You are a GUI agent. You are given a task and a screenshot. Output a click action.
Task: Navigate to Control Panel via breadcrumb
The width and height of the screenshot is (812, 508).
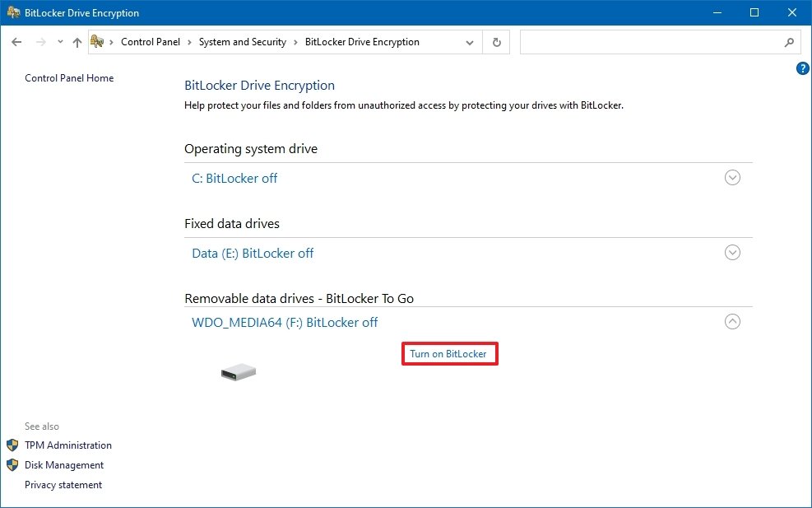pos(151,41)
